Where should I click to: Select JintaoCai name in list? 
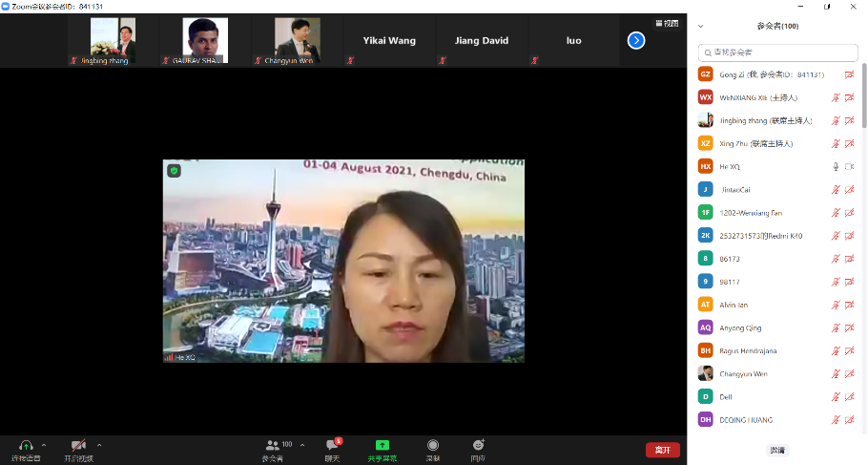pos(735,190)
